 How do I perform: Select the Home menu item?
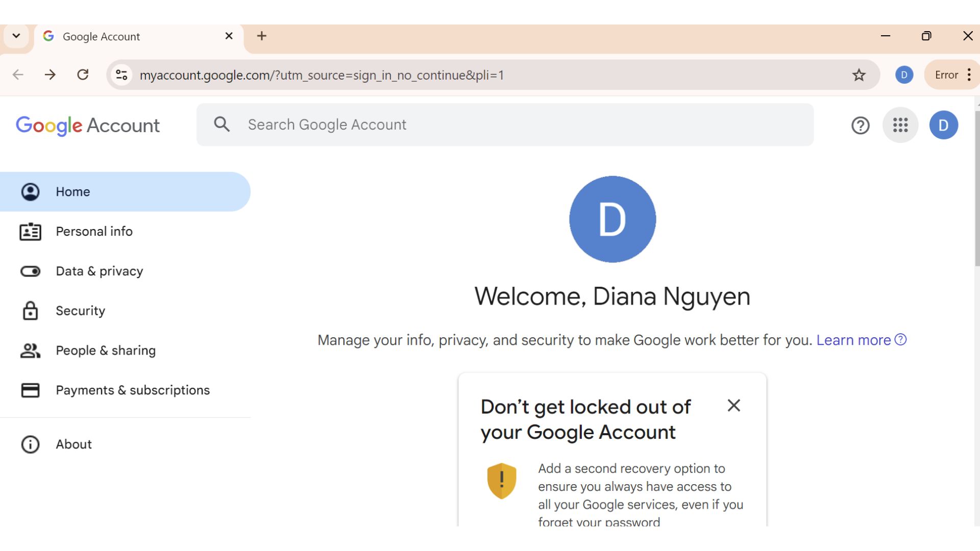(x=125, y=192)
